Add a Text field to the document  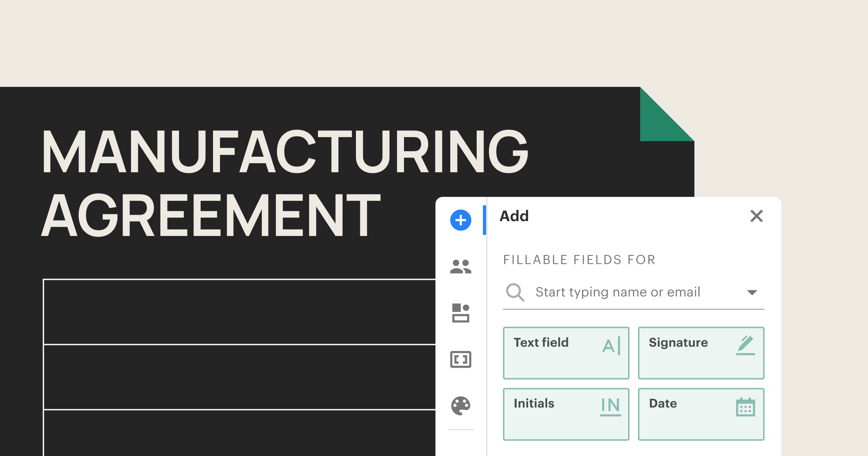click(x=566, y=353)
